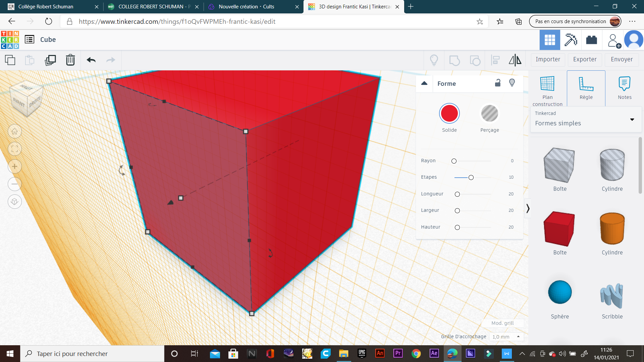Collapse the Forme panel with arrow
This screenshot has height=362, width=644.
tap(424, 83)
